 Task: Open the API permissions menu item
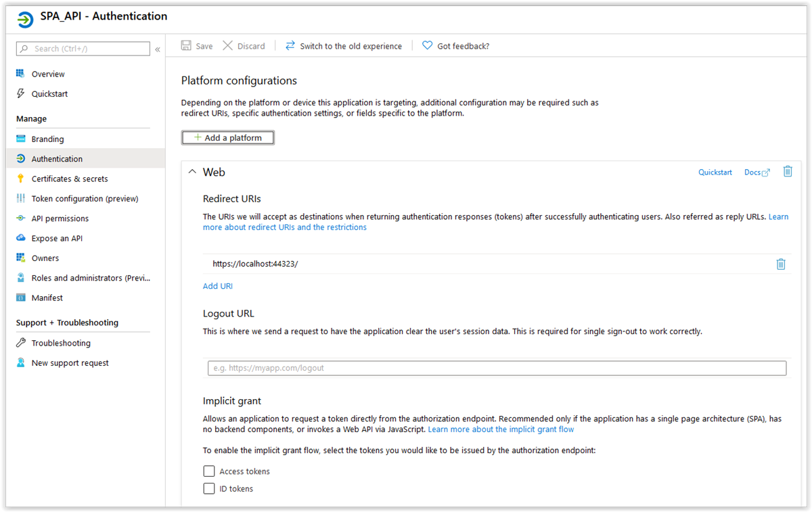[x=60, y=218]
